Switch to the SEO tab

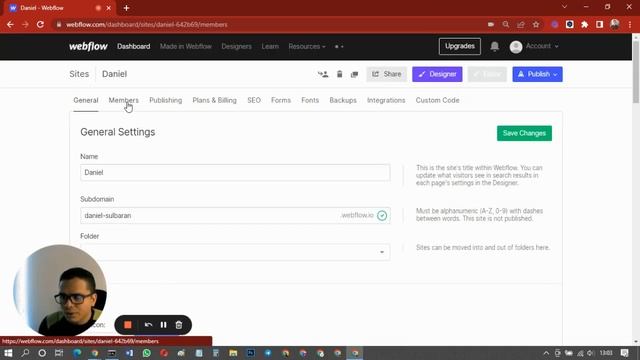254,100
